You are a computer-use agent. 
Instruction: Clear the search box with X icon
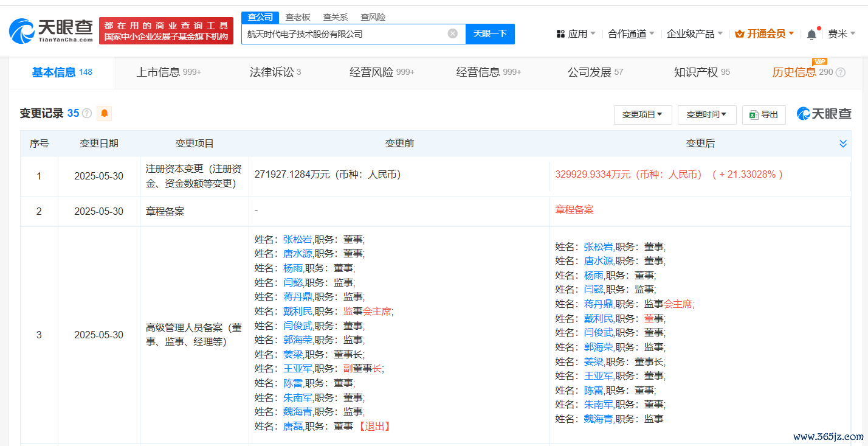[x=453, y=33]
